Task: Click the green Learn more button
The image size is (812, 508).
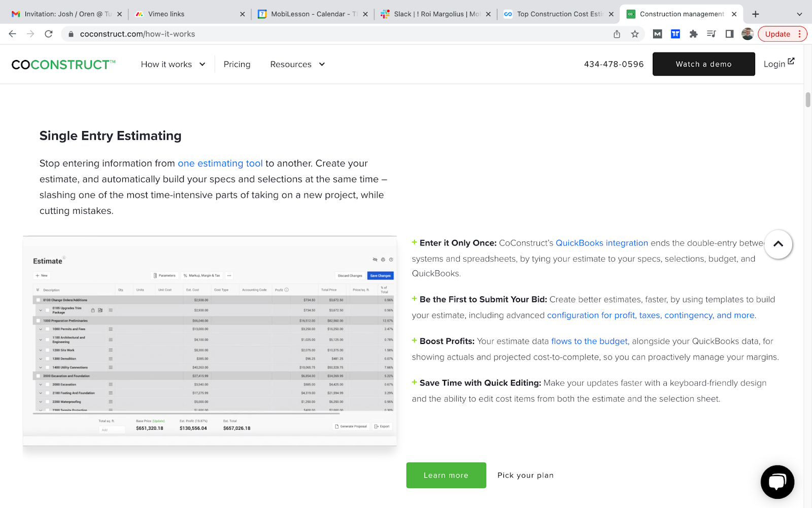Action: click(446, 475)
